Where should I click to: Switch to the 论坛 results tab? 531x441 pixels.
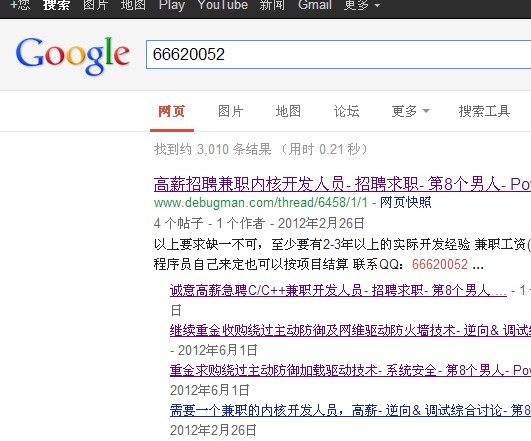click(x=346, y=111)
